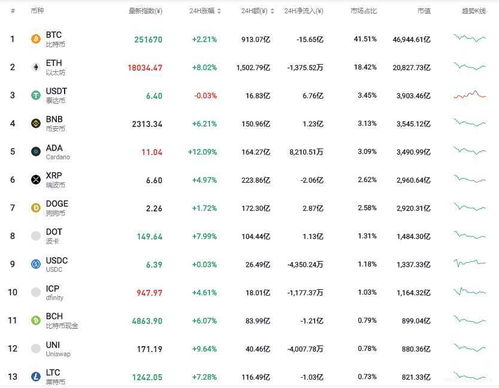499x388 pixels.
Task: Click the green BCH coin icon
Action: [36, 320]
